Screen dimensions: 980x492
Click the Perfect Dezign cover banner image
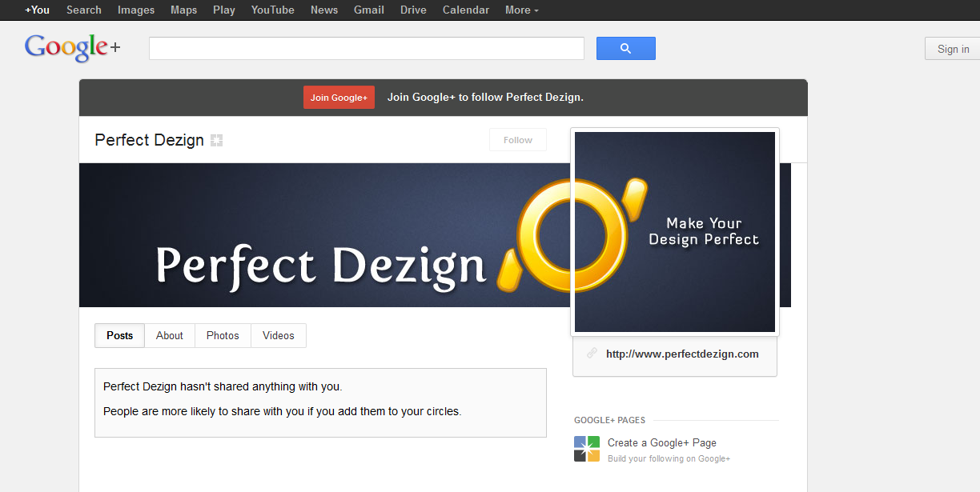[x=324, y=235]
